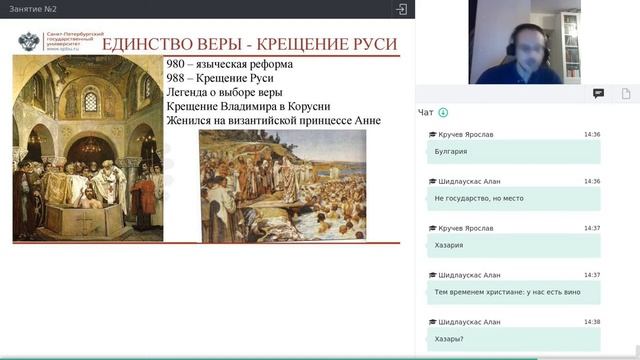The image size is (640, 360).
Task: Click sender name Кручев Ярослав at 14:37
Action: click(465, 228)
